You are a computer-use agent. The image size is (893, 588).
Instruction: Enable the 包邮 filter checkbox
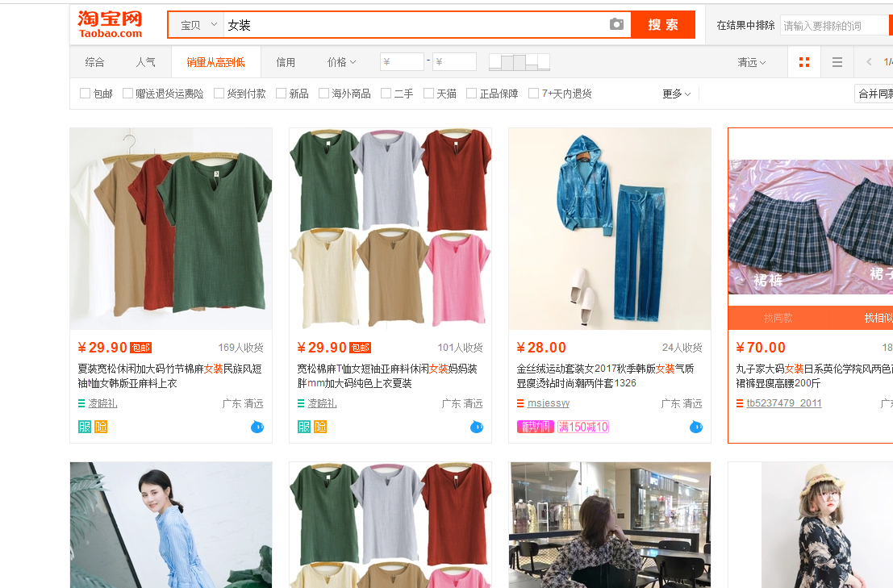tap(85, 93)
